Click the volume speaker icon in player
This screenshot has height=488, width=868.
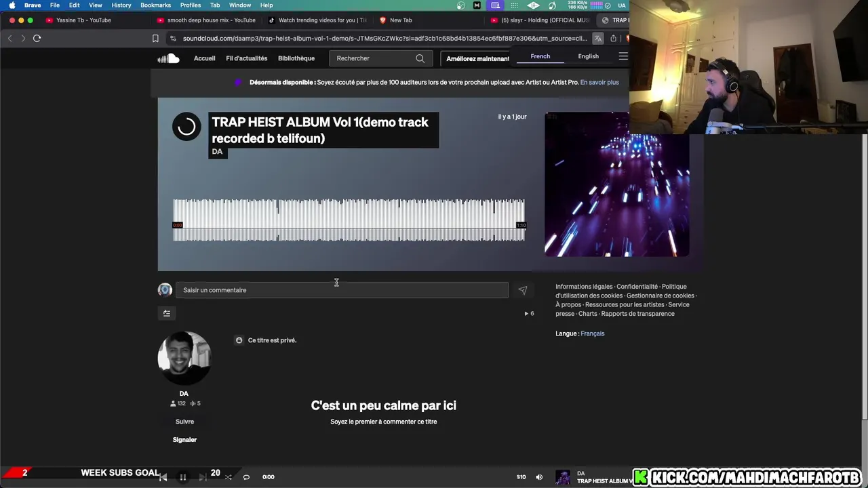[539, 477]
